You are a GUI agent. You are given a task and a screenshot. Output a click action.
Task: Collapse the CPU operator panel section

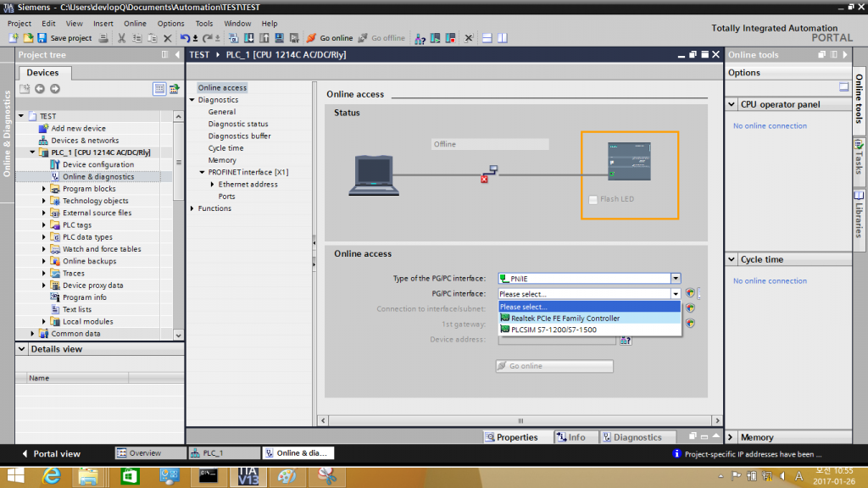coord(732,104)
